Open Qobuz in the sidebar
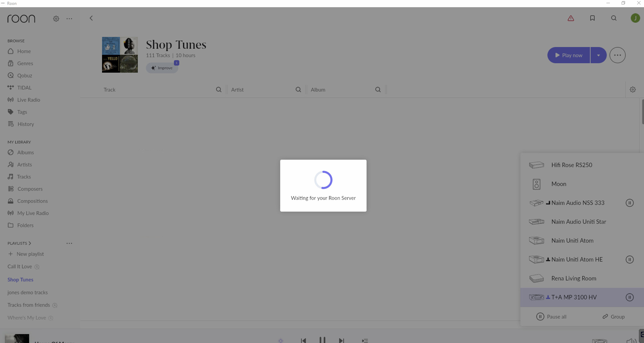 [x=20, y=75]
